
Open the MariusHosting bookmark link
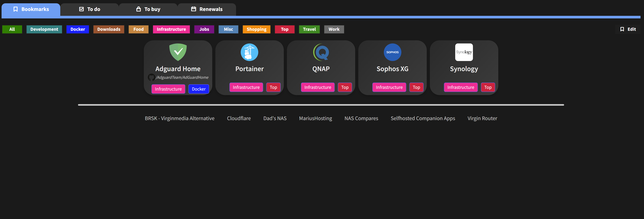pyautogui.click(x=316, y=118)
